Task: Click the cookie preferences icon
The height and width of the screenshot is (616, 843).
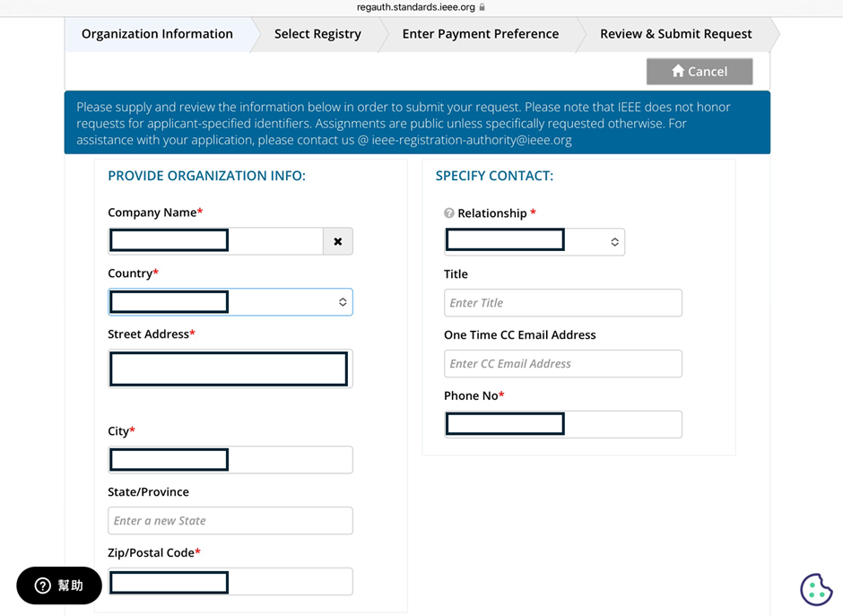Action: (815, 589)
